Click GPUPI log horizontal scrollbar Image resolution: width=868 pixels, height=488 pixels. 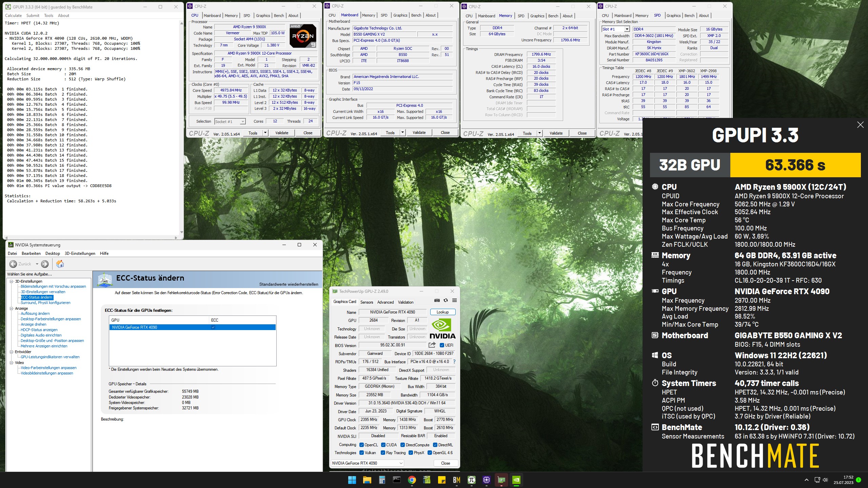click(x=91, y=238)
